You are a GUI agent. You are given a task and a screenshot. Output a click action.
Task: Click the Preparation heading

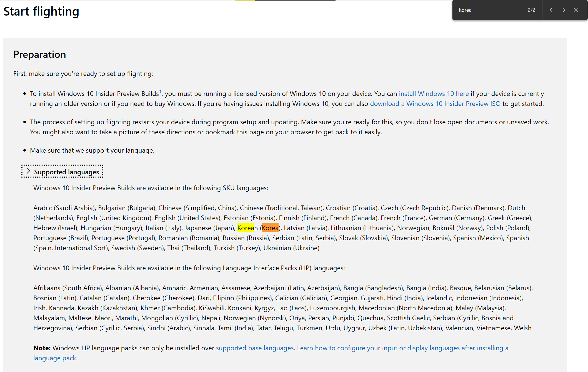[40, 54]
